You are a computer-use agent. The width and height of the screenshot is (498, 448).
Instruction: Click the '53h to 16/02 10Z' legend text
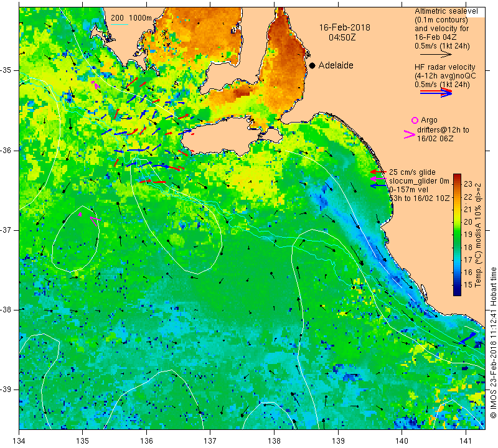[419, 198]
